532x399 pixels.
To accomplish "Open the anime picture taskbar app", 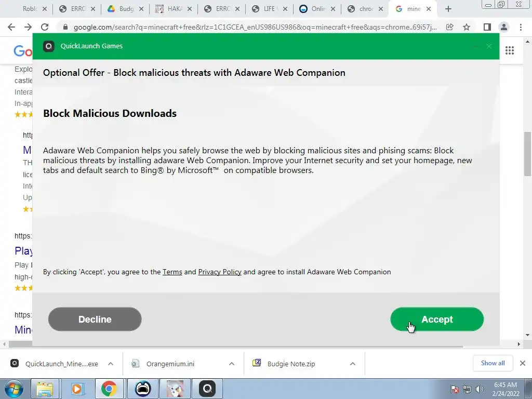I will click(176, 389).
